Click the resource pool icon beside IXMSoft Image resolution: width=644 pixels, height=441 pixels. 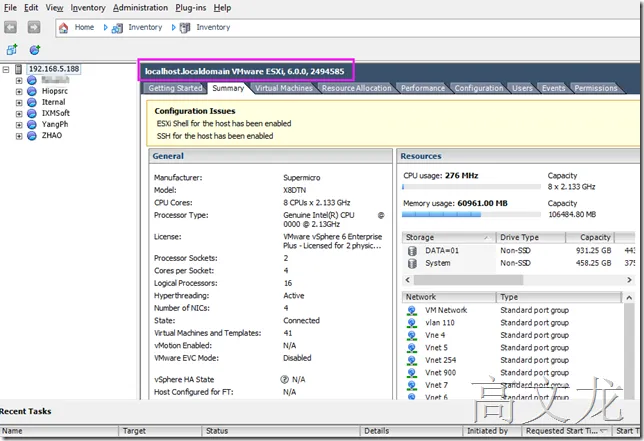click(x=32, y=113)
